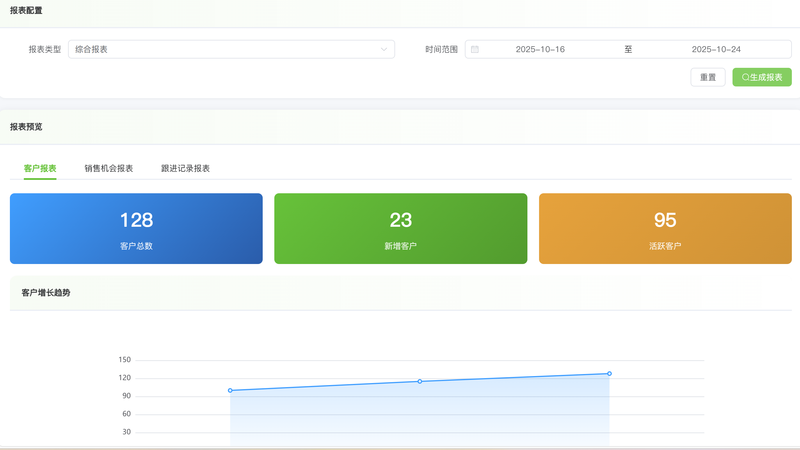
Task: Click the end date 2025-10-24 field
Action: tap(716, 49)
